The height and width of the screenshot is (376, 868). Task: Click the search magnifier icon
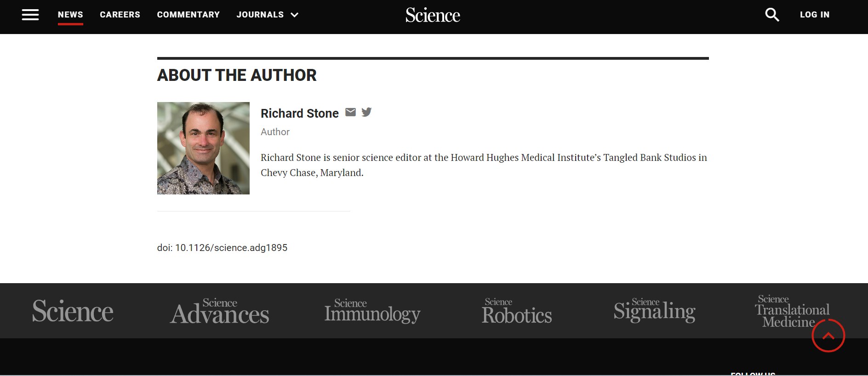772,15
